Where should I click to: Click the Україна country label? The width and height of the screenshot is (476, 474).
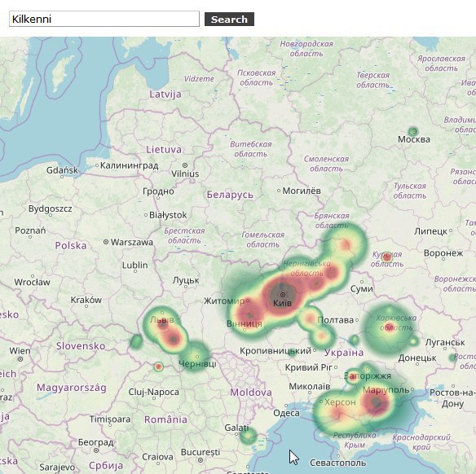pos(344,353)
